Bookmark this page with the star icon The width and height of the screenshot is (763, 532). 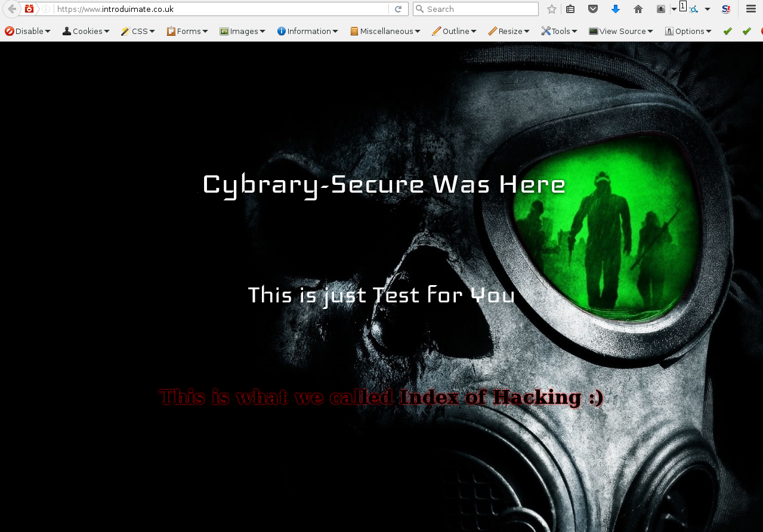[552, 9]
